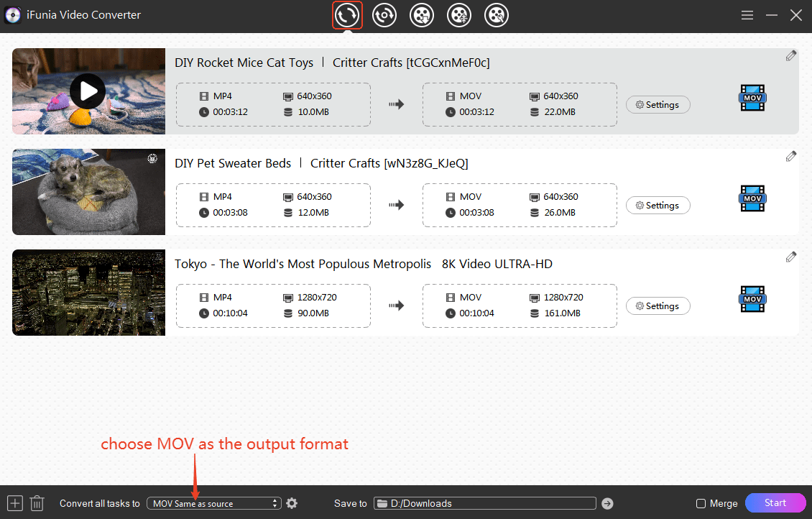Switch to the second top toolbar tab

pyautogui.click(x=384, y=15)
